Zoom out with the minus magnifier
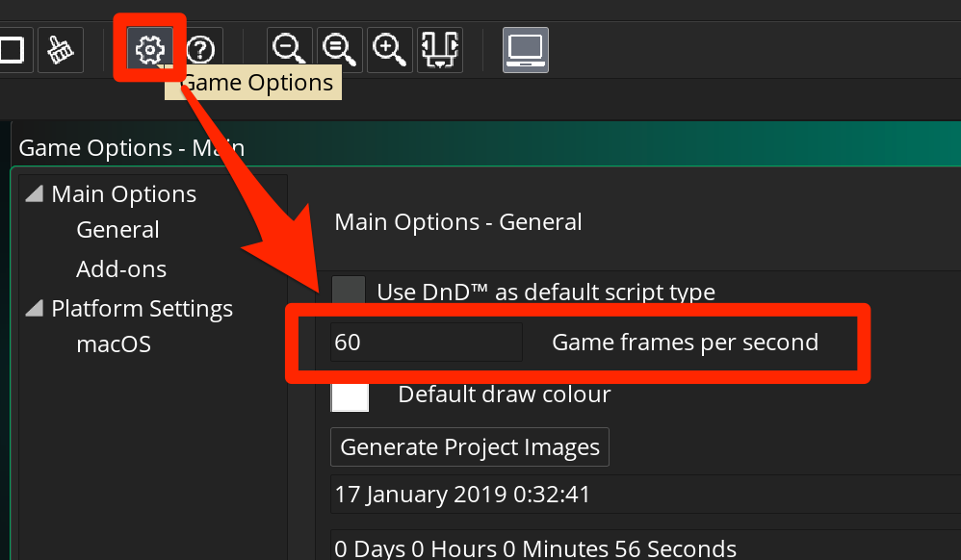The width and height of the screenshot is (961, 560). pyautogui.click(x=289, y=50)
